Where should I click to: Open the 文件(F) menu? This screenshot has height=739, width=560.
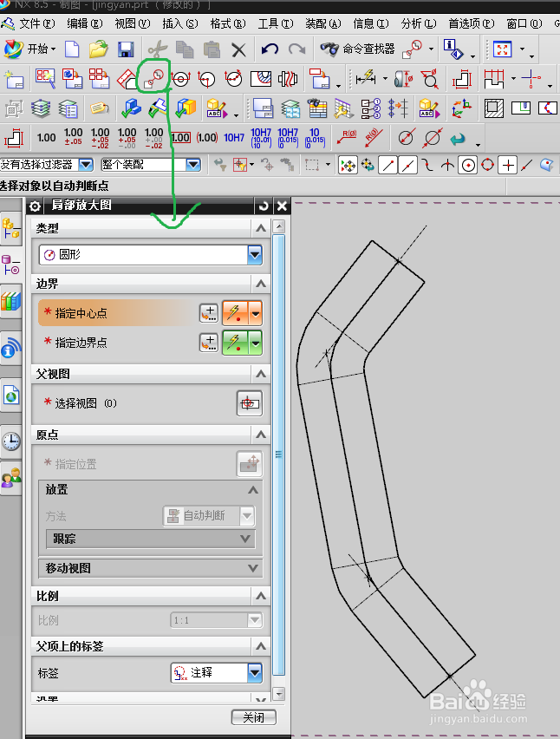click(36, 23)
